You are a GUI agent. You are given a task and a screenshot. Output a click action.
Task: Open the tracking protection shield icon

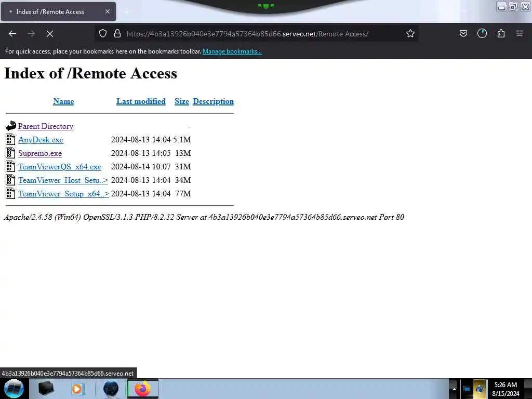point(103,33)
